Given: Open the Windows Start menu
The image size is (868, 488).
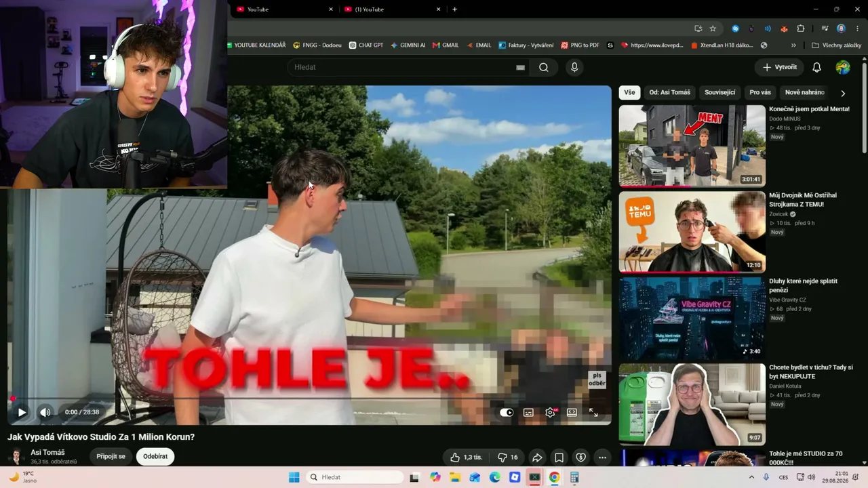Looking at the screenshot, I should (294, 477).
